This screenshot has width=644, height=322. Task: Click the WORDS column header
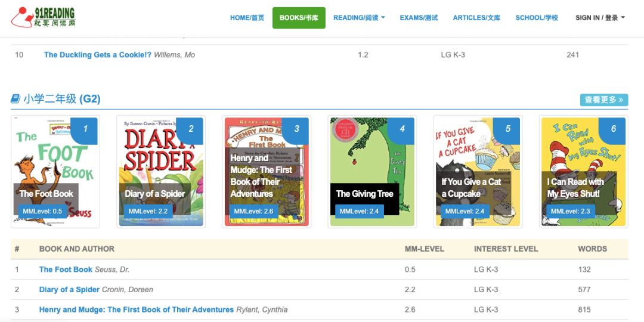pyautogui.click(x=592, y=249)
